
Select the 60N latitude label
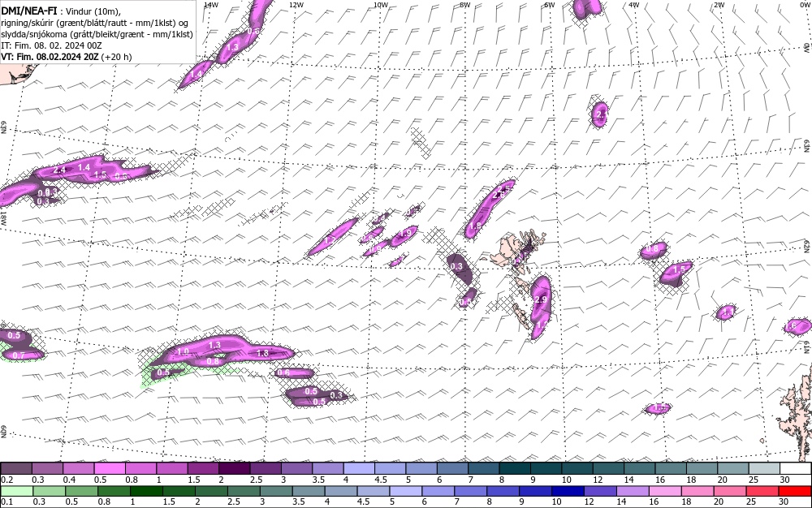coord(3,432)
